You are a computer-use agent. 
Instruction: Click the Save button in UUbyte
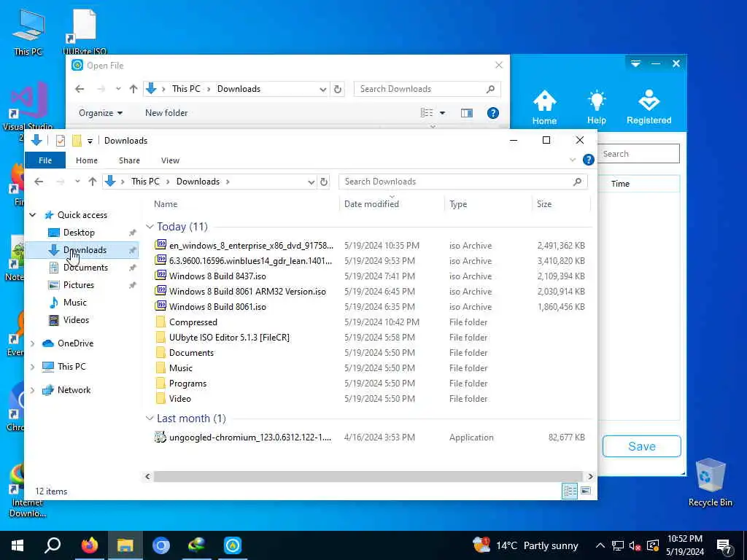tap(642, 446)
